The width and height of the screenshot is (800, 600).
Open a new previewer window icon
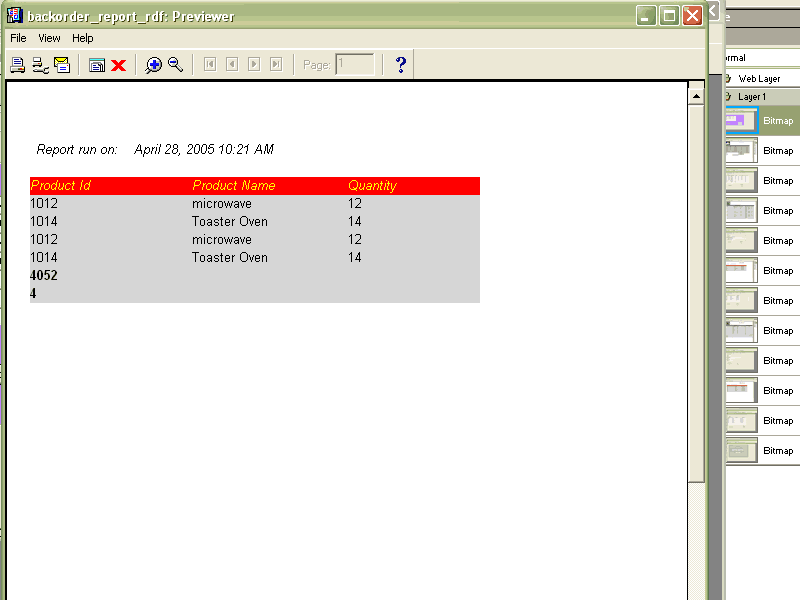point(97,65)
